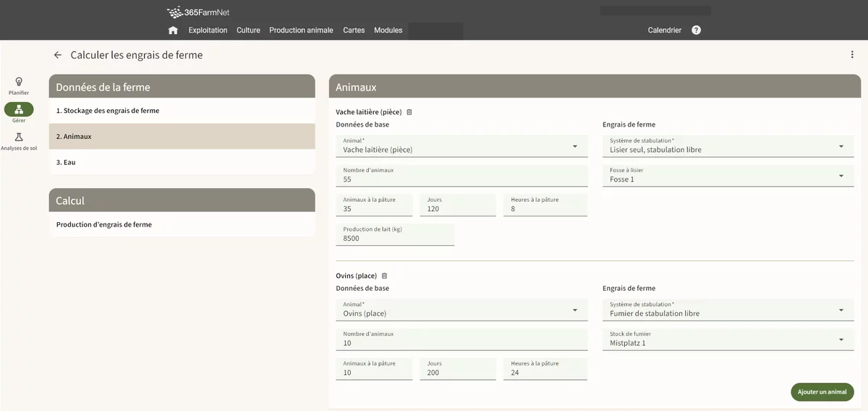Click the home icon in top navigation

point(173,30)
